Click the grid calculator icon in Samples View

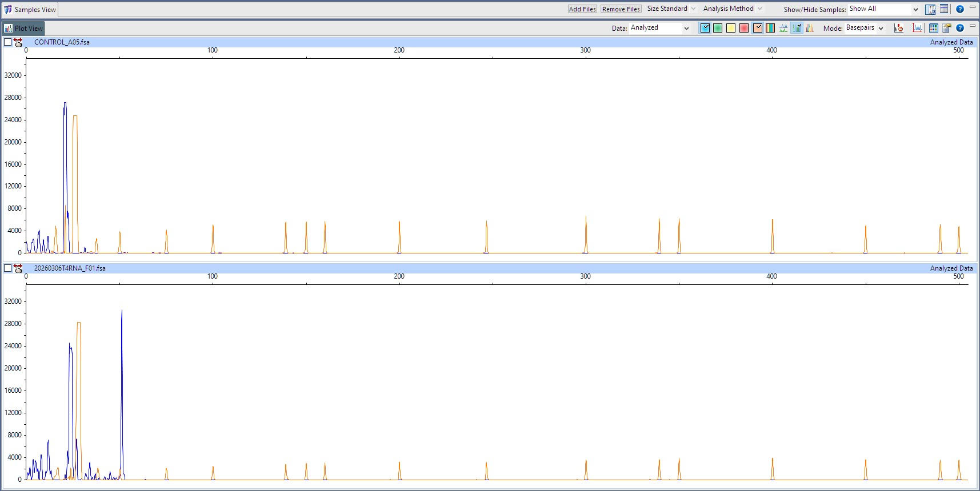point(944,9)
